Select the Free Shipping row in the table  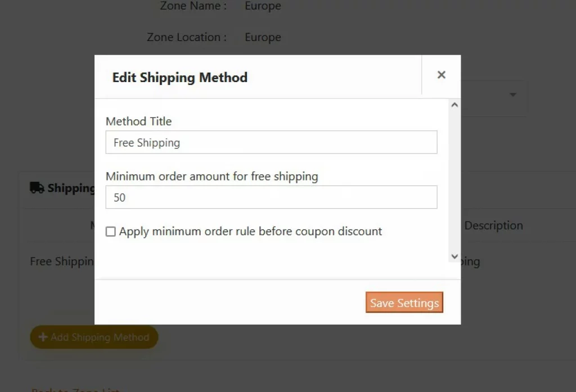click(62, 261)
